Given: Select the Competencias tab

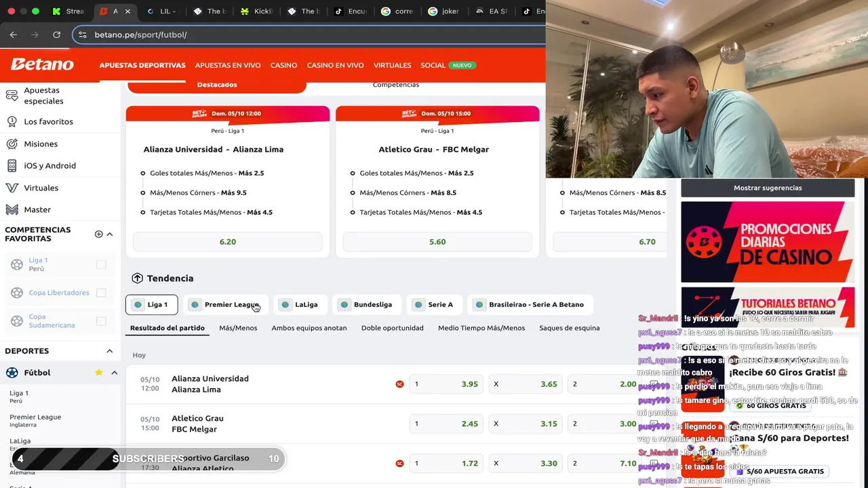Looking at the screenshot, I should [x=396, y=85].
